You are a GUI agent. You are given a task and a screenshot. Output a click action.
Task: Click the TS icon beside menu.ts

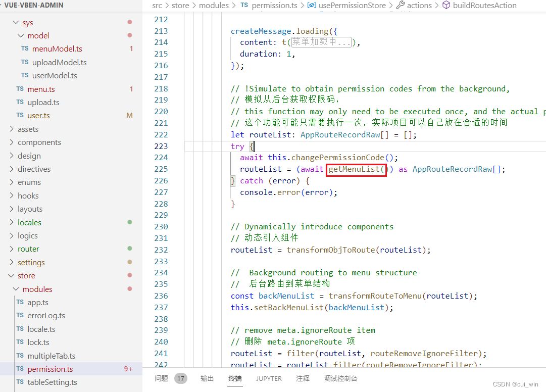point(20,89)
